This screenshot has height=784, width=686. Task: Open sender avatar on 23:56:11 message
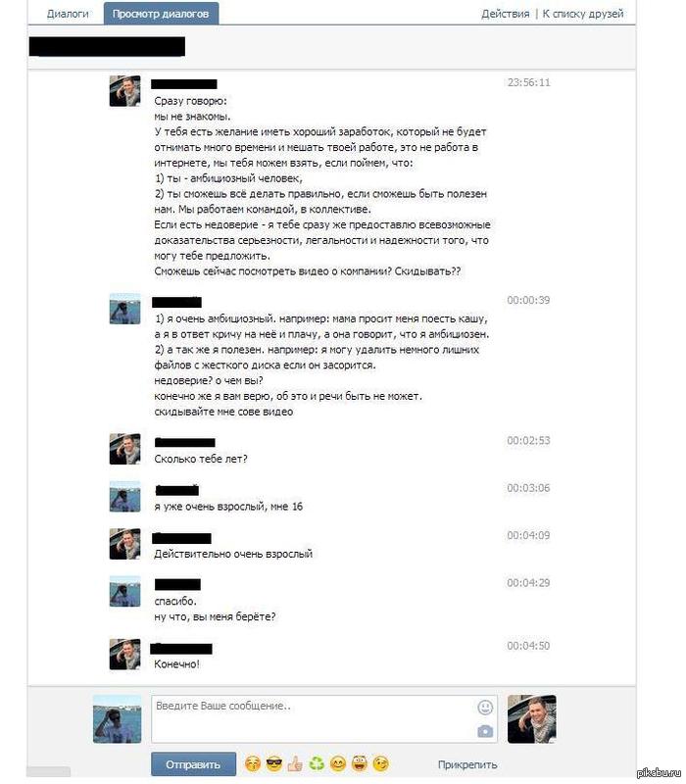pos(125,91)
